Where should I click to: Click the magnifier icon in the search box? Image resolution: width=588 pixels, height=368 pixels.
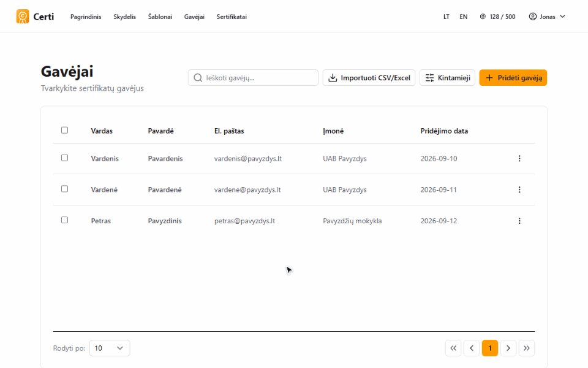198,78
